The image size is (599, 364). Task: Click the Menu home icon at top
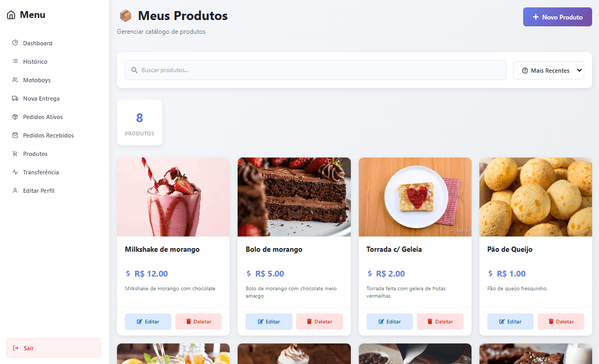tap(10, 14)
